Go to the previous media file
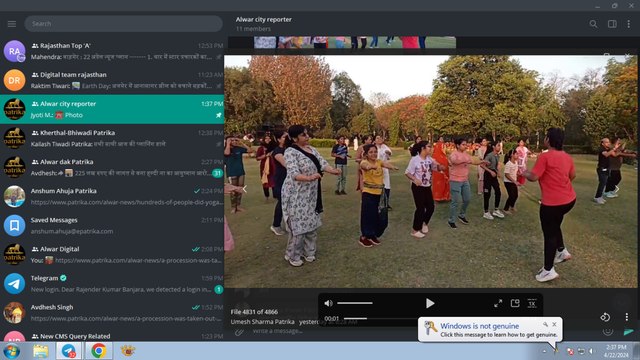Viewport: 640px width, 360px height. click(x=245, y=189)
